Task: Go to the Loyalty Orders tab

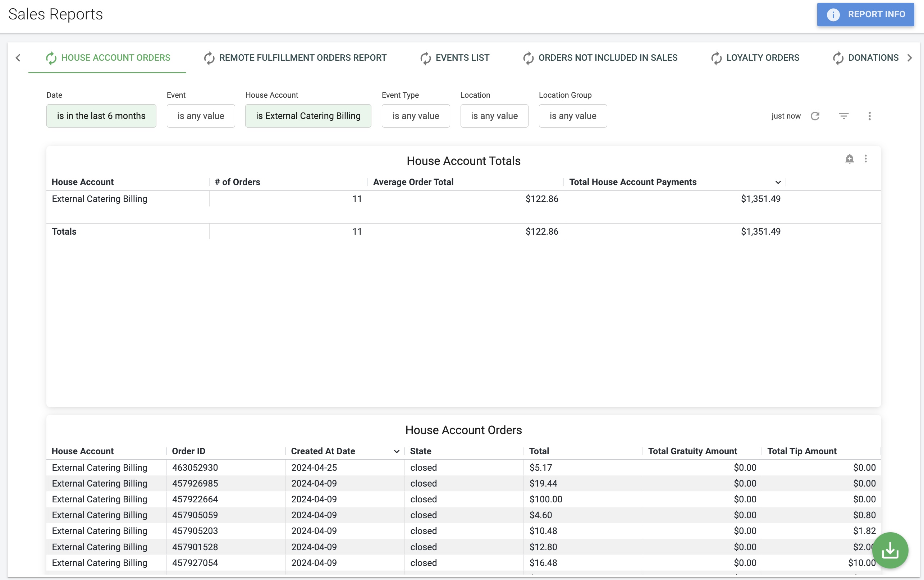Action: click(x=755, y=58)
